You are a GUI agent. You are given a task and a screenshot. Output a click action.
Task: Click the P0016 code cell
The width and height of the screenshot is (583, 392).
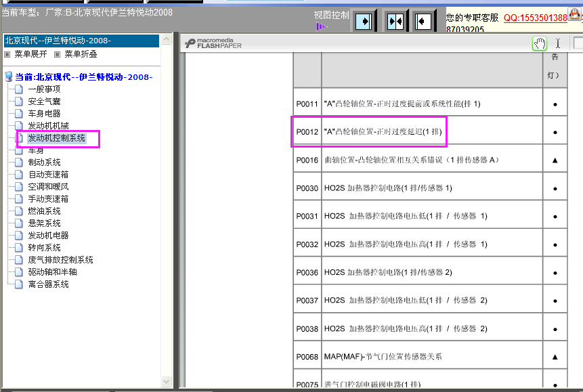tap(307, 160)
